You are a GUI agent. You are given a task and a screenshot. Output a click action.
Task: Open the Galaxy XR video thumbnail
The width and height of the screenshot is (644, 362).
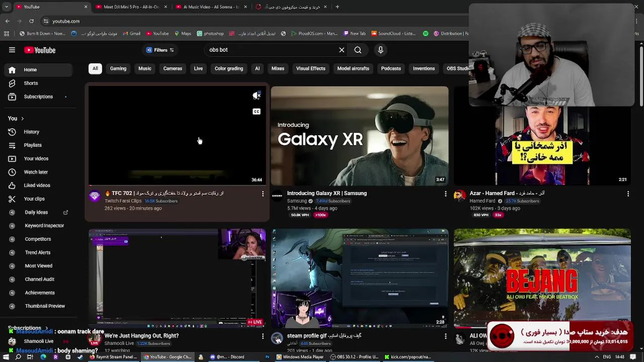[360, 136]
